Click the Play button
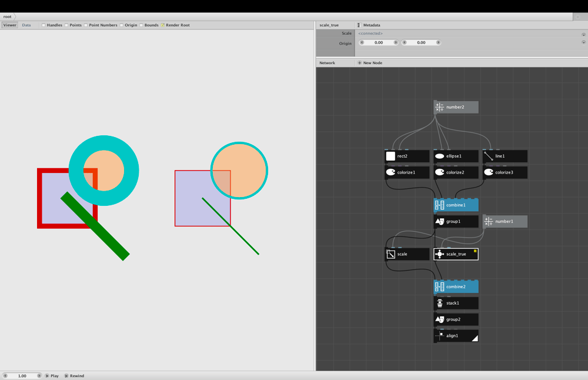 coord(52,375)
